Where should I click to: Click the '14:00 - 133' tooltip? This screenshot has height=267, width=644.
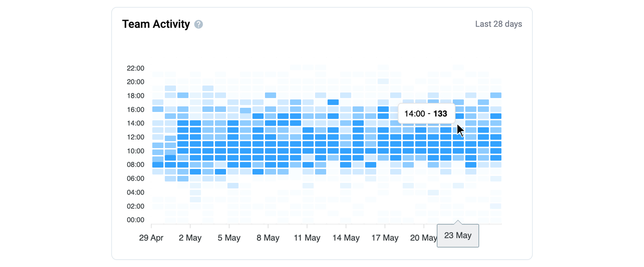(426, 114)
